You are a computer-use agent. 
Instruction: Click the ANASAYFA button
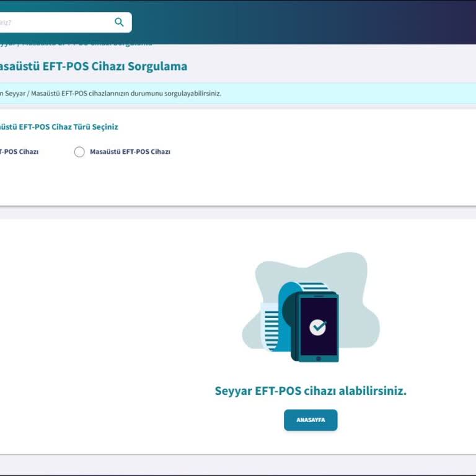(x=311, y=420)
